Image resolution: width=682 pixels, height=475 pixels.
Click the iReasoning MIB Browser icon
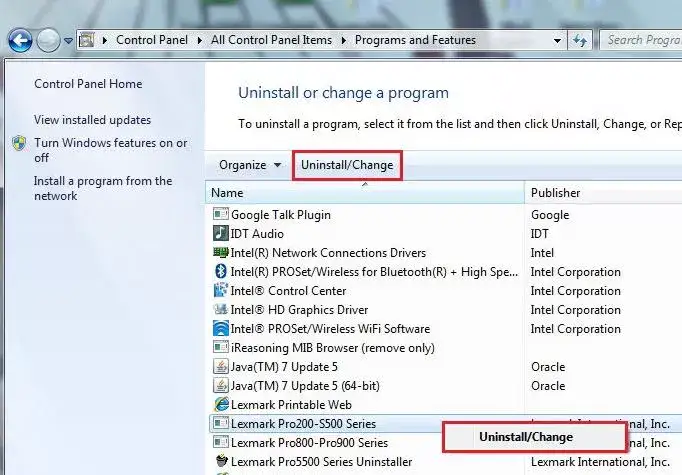(x=221, y=347)
